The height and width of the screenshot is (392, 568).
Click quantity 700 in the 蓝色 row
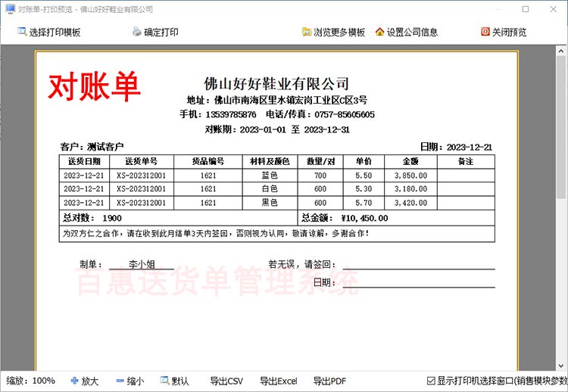point(320,176)
